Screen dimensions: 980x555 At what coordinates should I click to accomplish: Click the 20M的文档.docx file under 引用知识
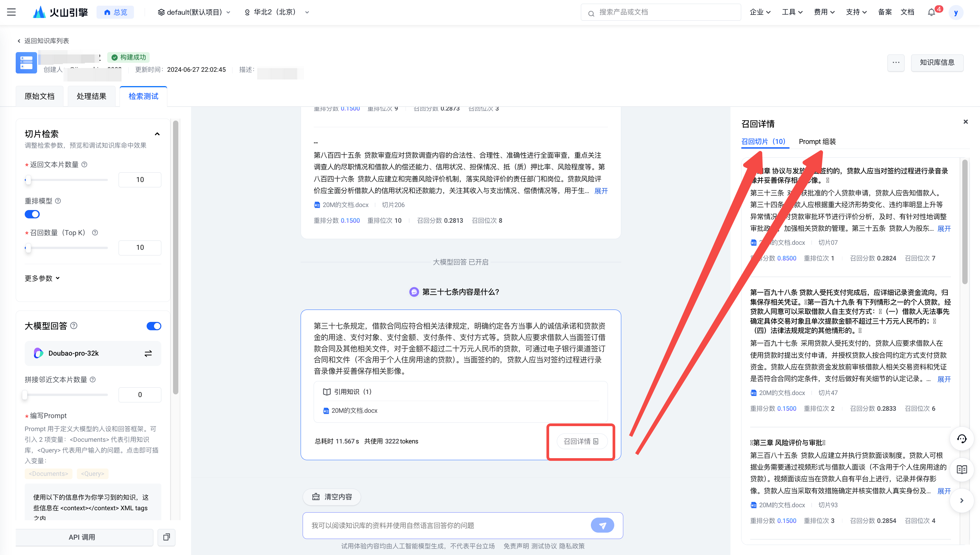click(x=350, y=410)
